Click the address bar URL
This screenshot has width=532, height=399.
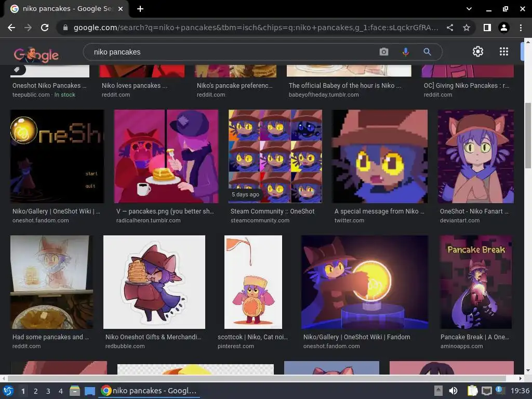click(256, 28)
